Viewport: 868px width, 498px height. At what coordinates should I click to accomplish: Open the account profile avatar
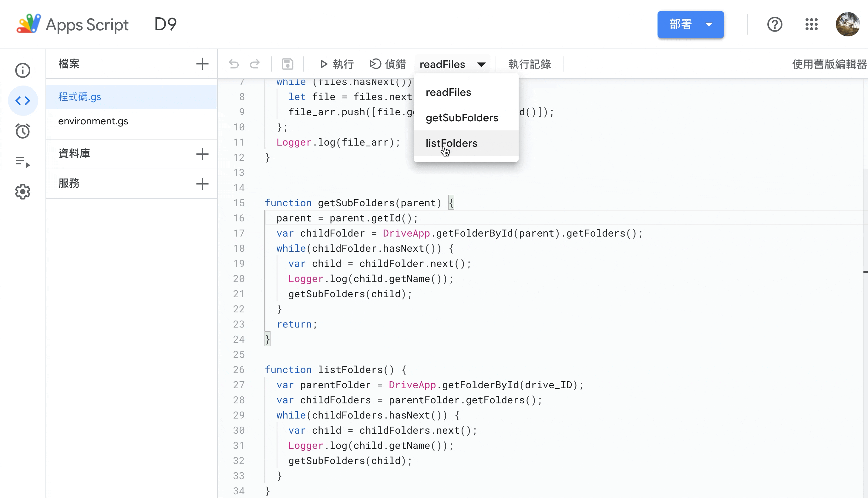click(848, 24)
